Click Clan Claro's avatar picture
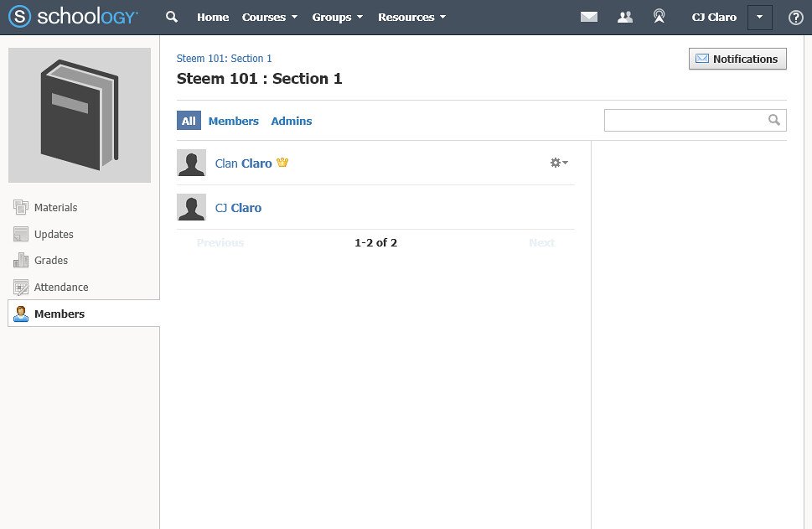This screenshot has height=529, width=812. [x=191, y=163]
